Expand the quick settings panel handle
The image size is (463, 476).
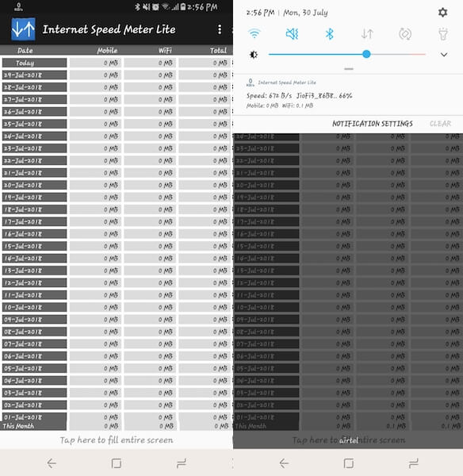click(349, 69)
